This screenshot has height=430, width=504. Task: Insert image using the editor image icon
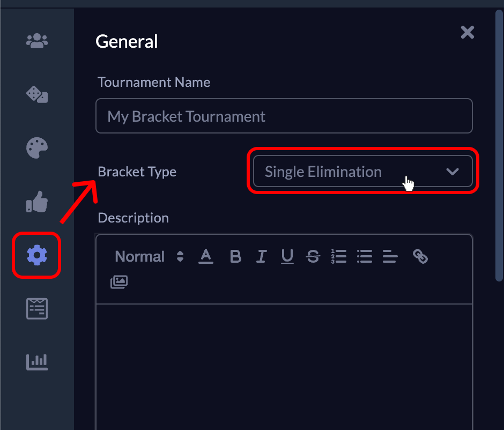[x=119, y=282]
